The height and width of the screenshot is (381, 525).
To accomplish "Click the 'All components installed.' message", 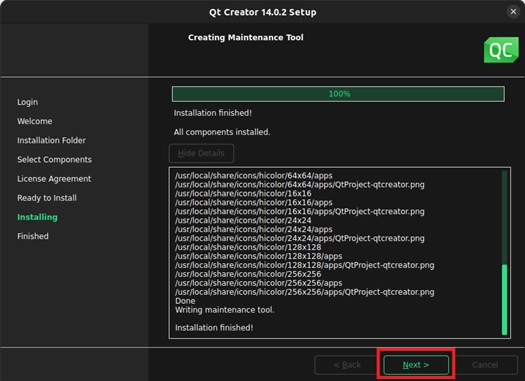I will [222, 132].
